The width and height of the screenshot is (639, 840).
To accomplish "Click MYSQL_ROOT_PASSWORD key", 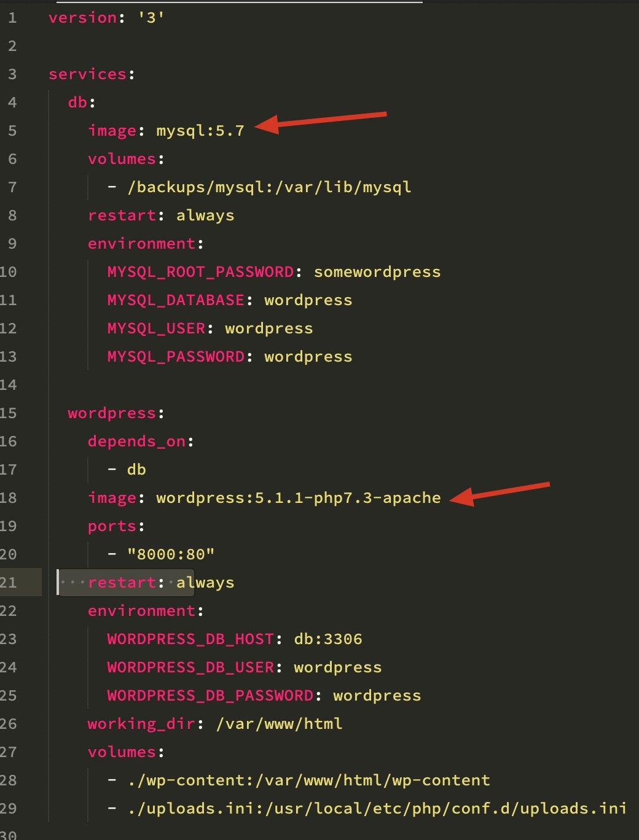I will pos(200,272).
